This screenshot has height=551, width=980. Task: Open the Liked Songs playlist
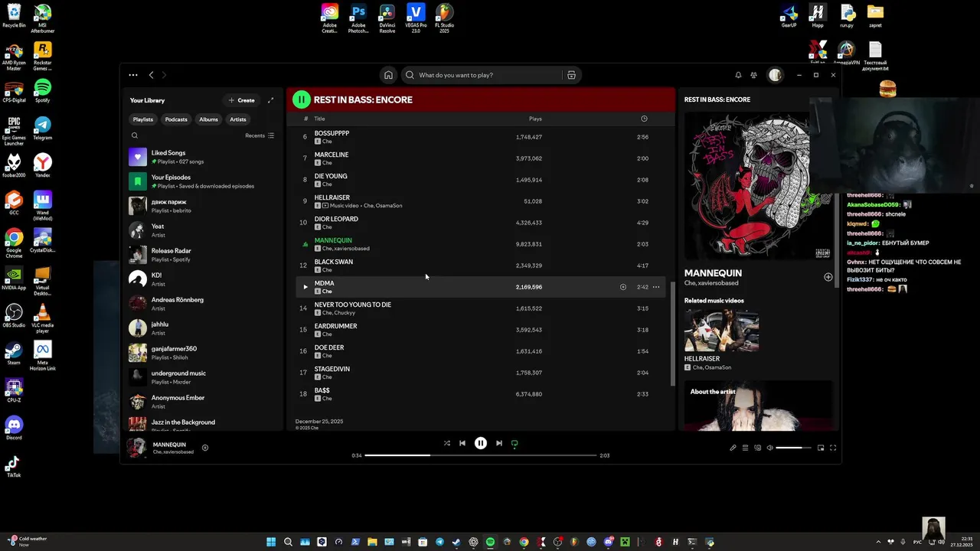[204, 157]
